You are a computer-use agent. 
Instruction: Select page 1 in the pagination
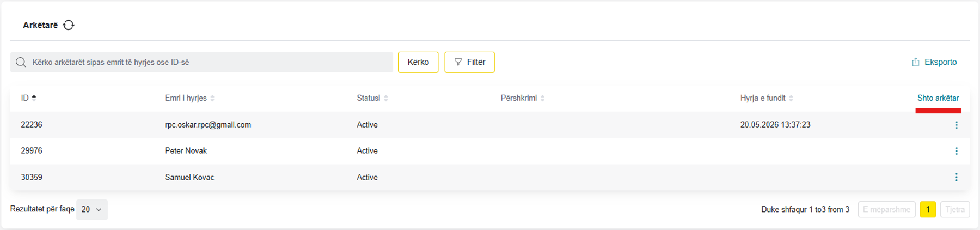[928, 209]
